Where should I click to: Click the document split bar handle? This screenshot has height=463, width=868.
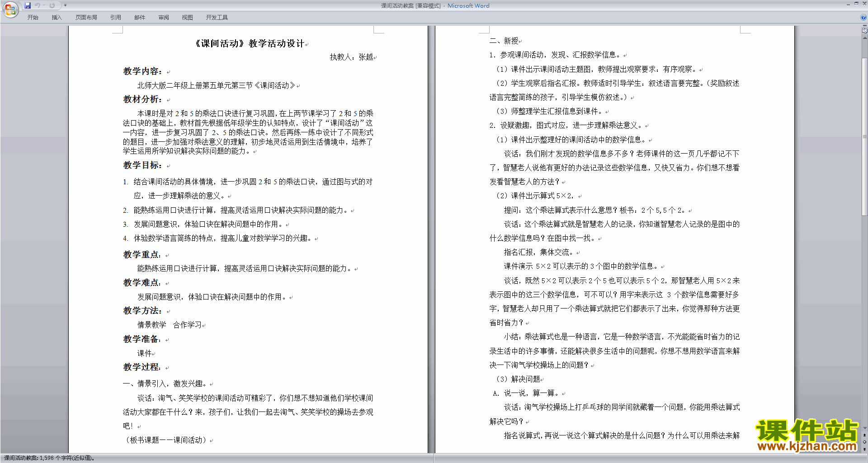tap(864, 26)
